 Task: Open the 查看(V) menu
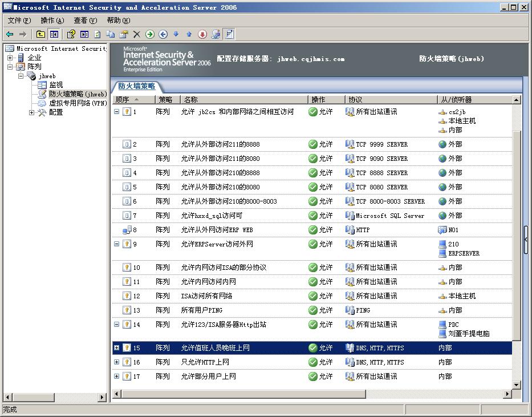coord(86,21)
